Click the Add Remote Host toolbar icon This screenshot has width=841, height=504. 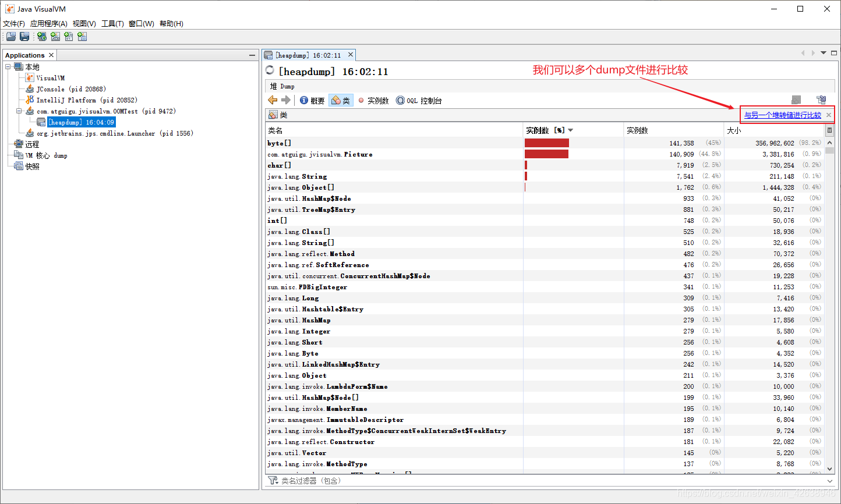coord(42,36)
